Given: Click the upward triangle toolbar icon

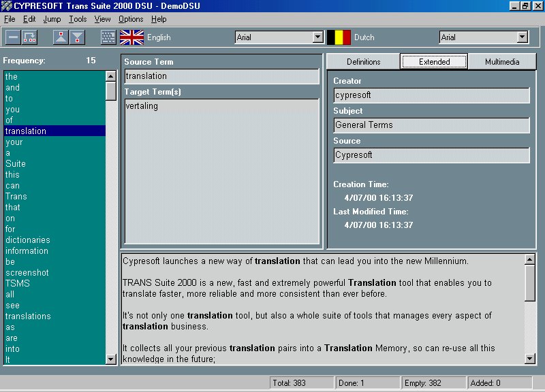Looking at the screenshot, I should point(61,37).
